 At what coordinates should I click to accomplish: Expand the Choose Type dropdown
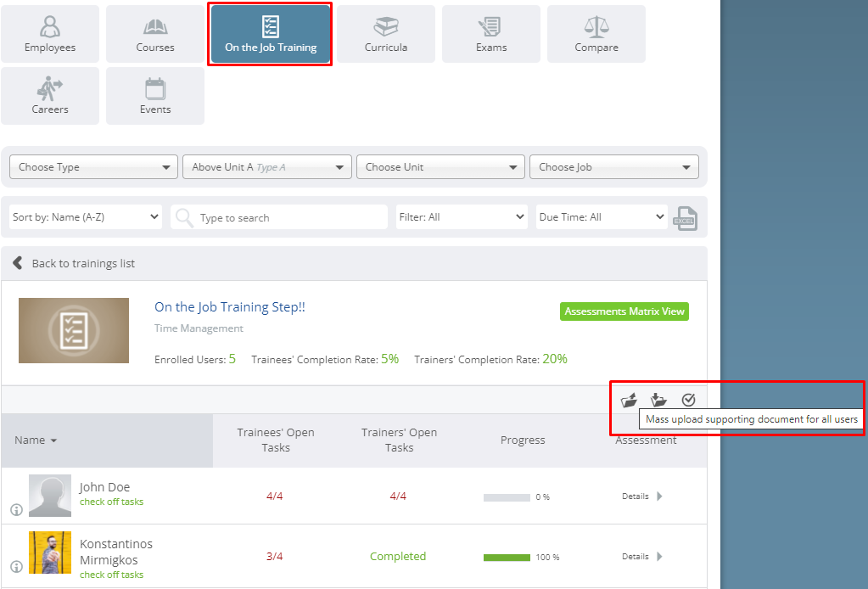tap(93, 166)
